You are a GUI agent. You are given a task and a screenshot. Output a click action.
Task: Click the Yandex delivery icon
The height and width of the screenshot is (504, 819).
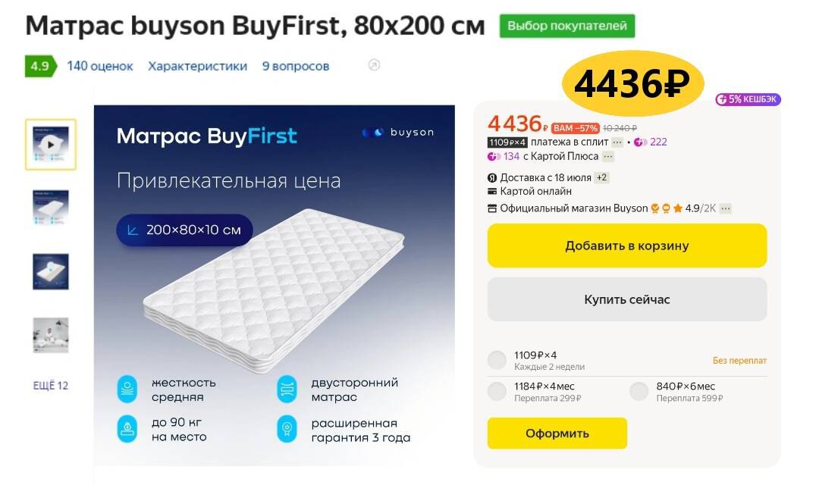[492, 177]
